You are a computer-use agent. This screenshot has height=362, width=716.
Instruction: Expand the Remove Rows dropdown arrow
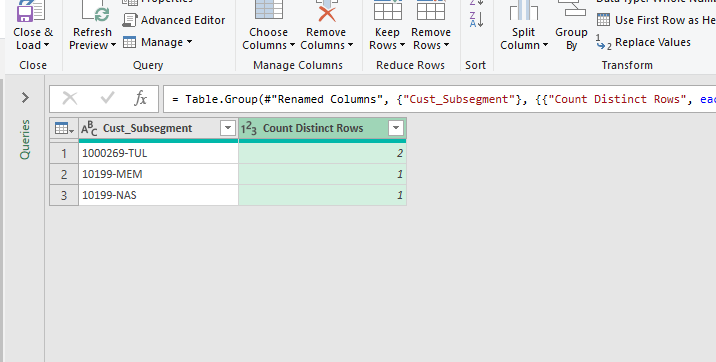point(446,45)
